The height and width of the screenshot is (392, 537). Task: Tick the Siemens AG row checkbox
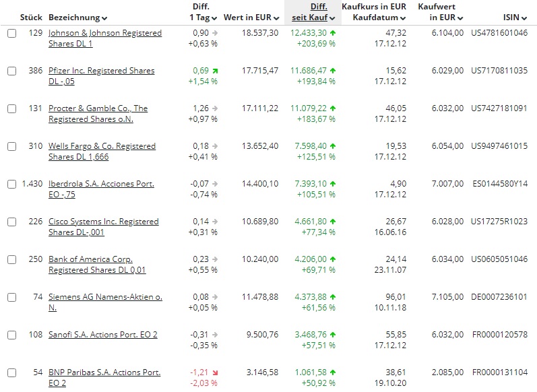click(x=12, y=297)
